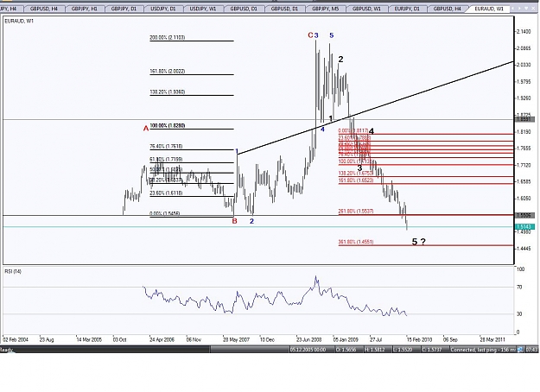
Task: Click the RSI (14) indicator label
Action: pyautogui.click(x=13, y=271)
